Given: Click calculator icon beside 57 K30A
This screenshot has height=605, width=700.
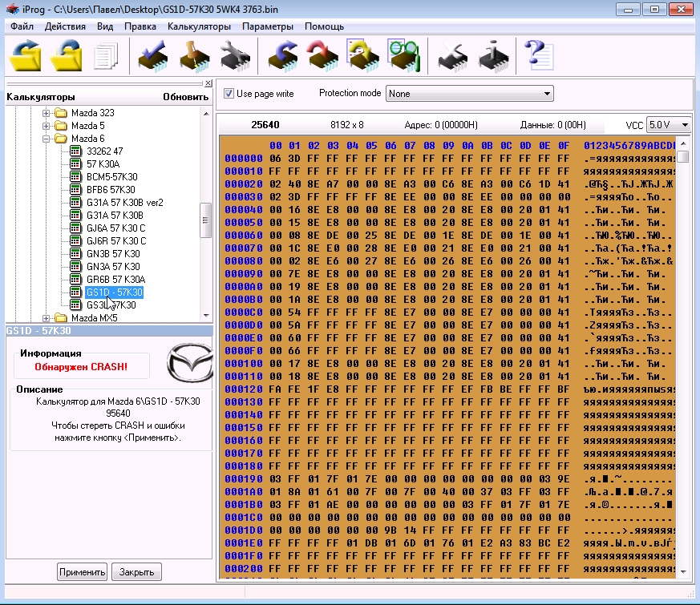Looking at the screenshot, I should point(75,164).
